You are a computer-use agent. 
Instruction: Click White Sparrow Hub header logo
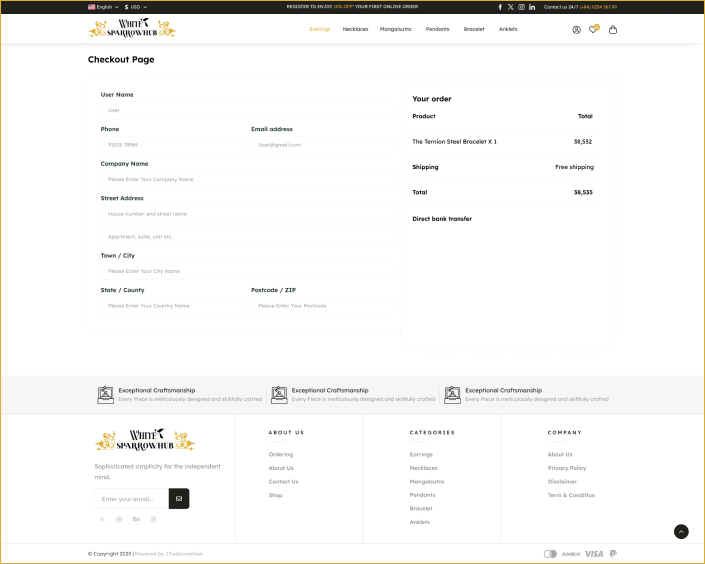tap(132, 29)
